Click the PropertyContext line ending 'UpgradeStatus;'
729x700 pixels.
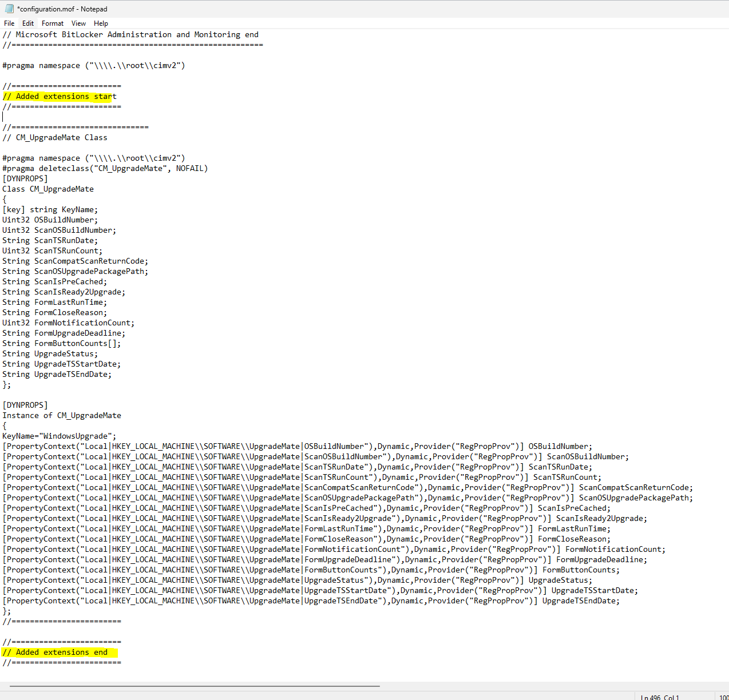(298, 580)
